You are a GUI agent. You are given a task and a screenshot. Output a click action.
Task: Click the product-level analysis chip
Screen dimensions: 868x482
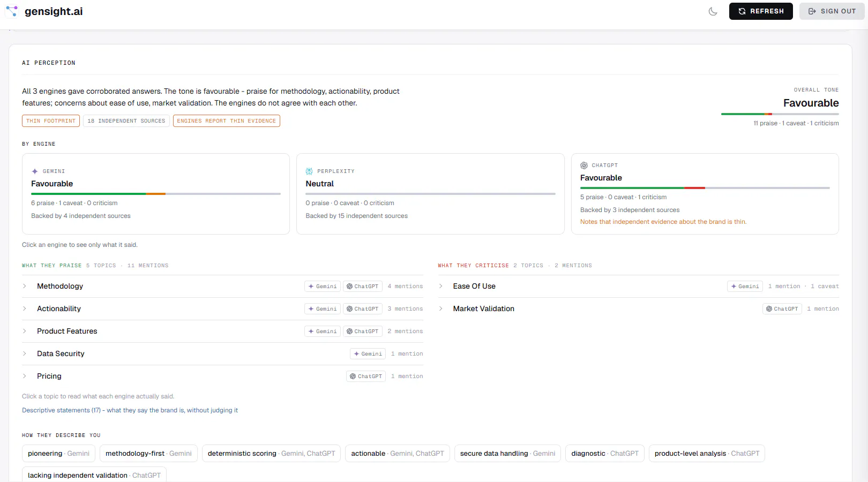(707, 454)
